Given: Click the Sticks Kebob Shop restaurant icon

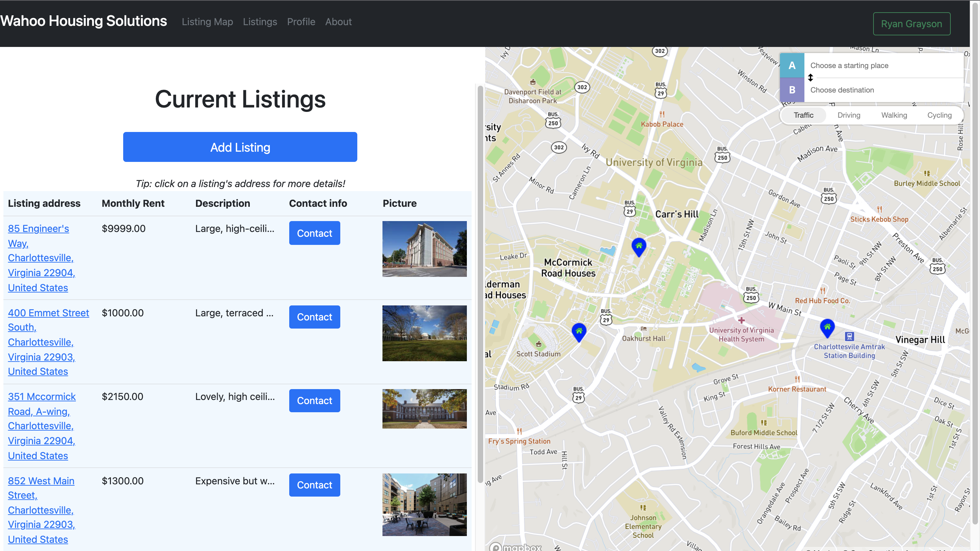Looking at the screenshot, I should pyautogui.click(x=879, y=209).
